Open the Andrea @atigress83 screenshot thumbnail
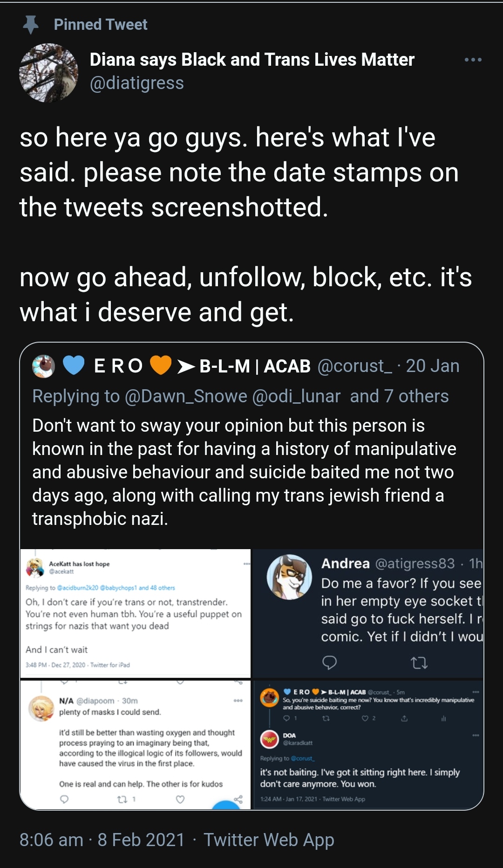 pos(368,613)
